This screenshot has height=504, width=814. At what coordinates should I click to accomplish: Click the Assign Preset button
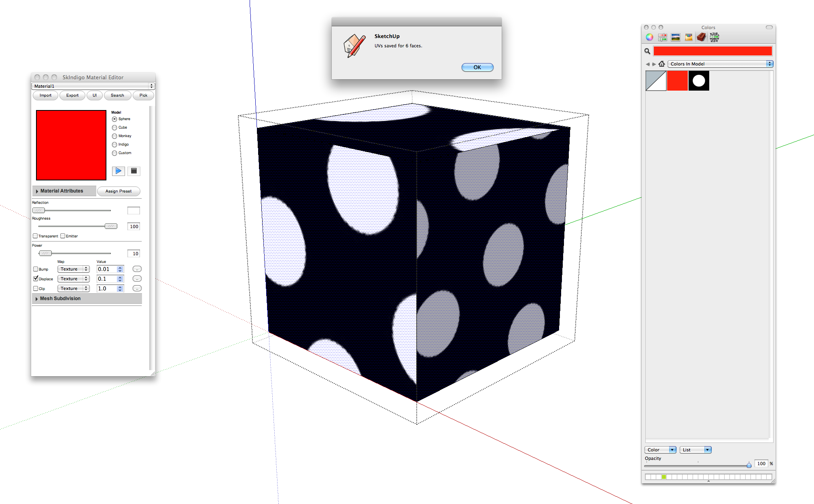pos(119,191)
